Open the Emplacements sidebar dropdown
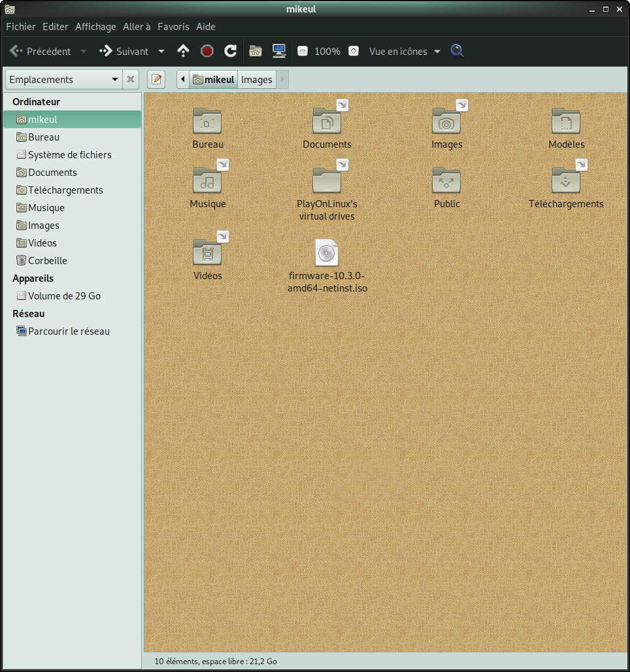Screen dimensions: 630x672 click(x=63, y=79)
